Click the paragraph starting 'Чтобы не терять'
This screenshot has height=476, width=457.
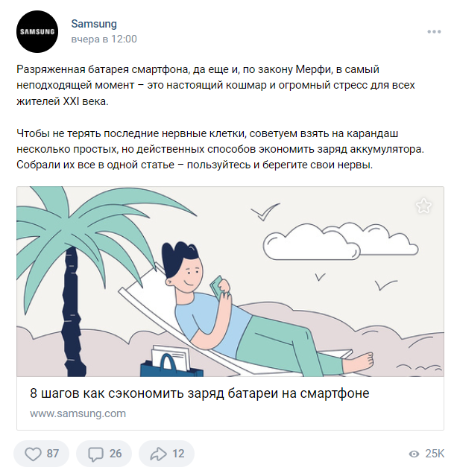point(220,150)
